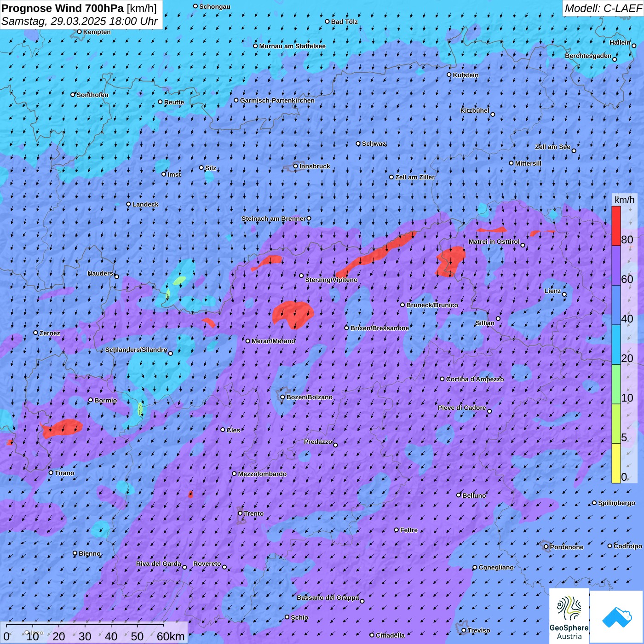Click the Mezzolombardo label
The image size is (644, 644).
click(262, 474)
